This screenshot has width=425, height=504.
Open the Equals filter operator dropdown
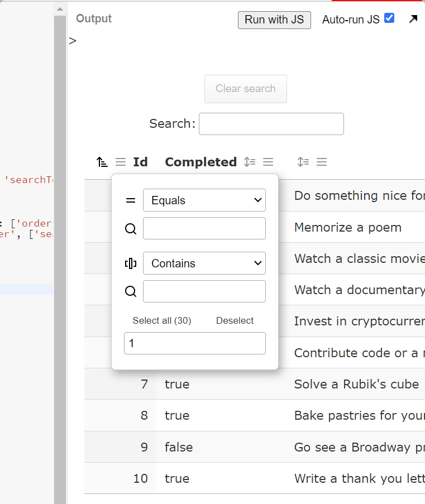(204, 200)
